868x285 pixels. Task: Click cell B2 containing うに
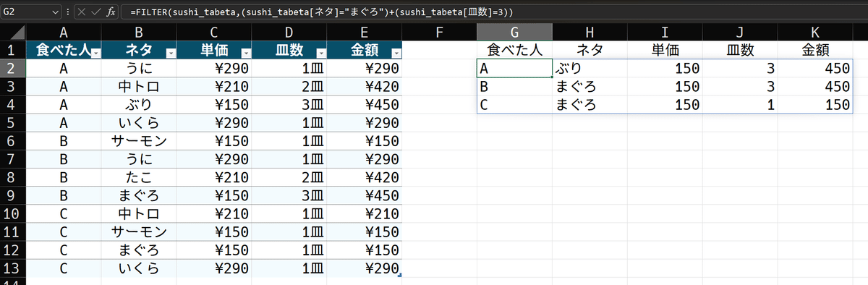click(x=139, y=68)
